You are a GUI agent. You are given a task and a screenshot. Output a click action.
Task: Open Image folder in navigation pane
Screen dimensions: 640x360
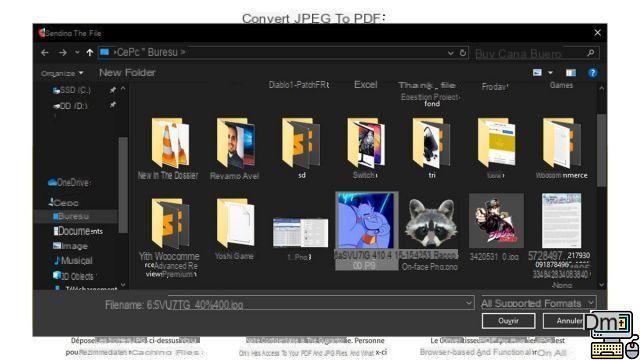[x=70, y=246]
